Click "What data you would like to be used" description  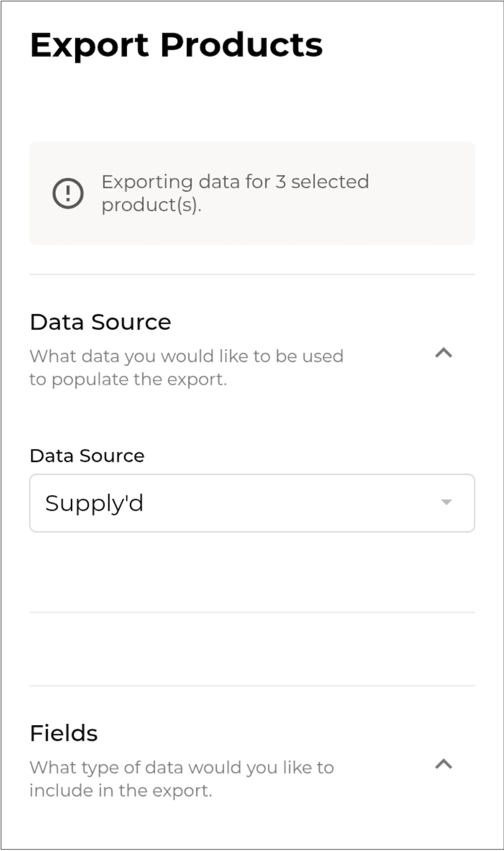coord(186,356)
